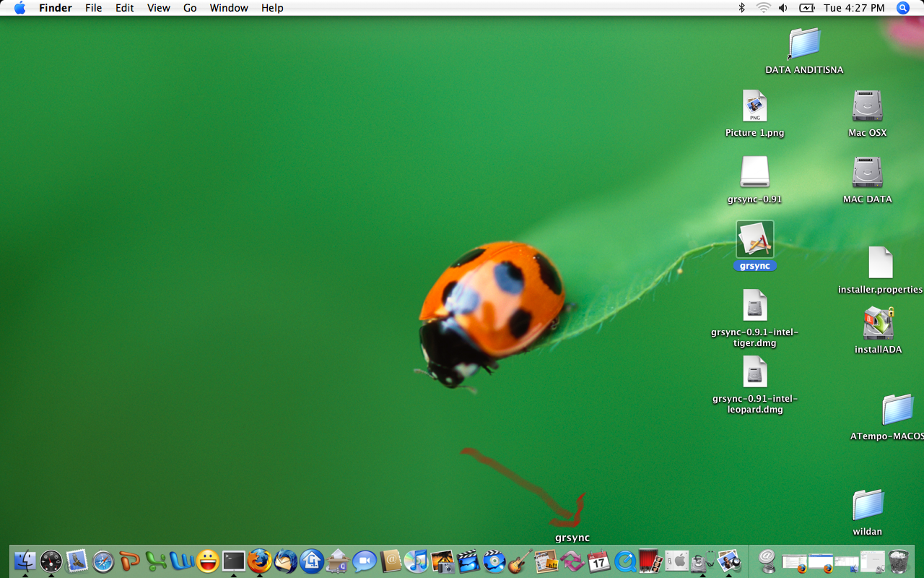Open the Bluetooth status menu
Screen dimensions: 924x578
(x=741, y=8)
